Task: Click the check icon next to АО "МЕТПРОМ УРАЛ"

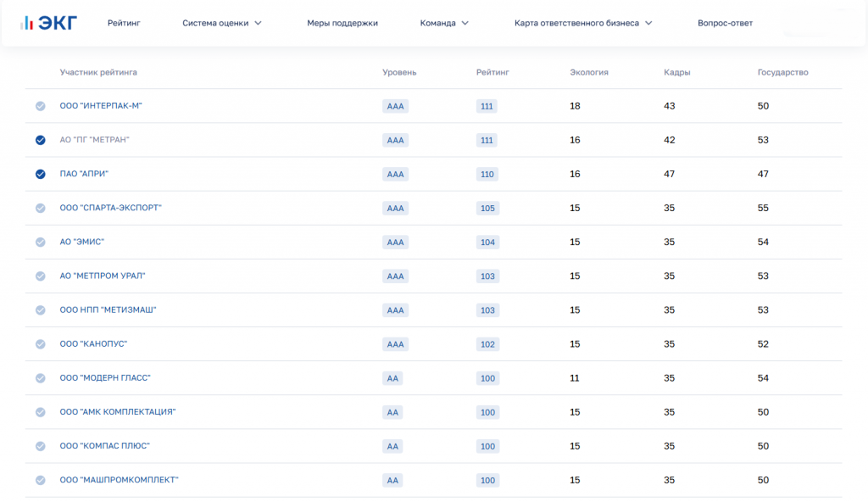Action: (41, 276)
